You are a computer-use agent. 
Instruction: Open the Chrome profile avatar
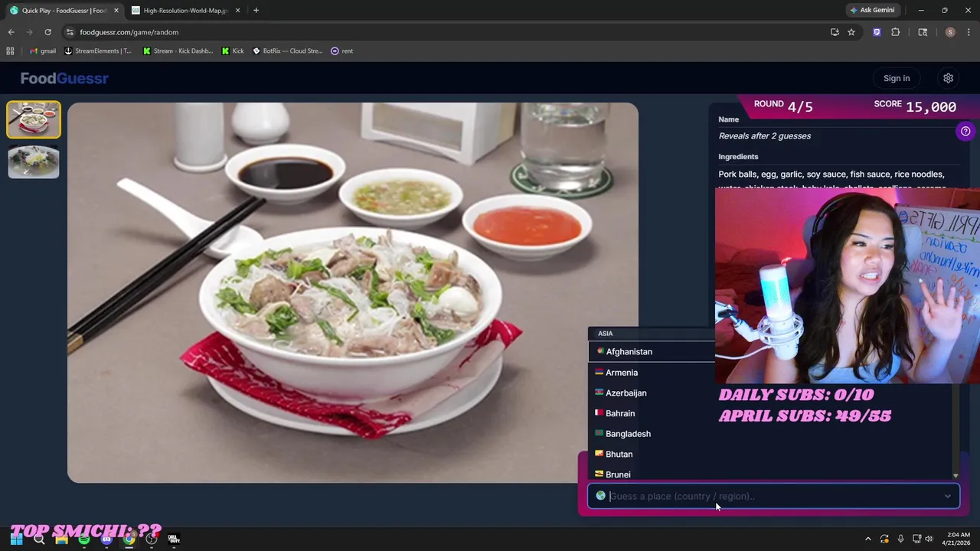pyautogui.click(x=950, y=32)
